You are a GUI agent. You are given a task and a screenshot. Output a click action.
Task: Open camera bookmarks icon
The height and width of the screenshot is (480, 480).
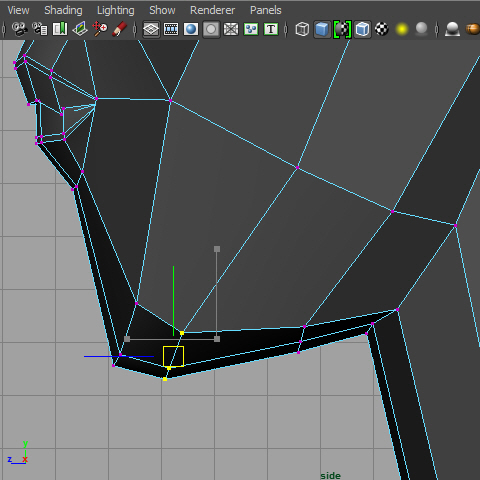coord(60,29)
